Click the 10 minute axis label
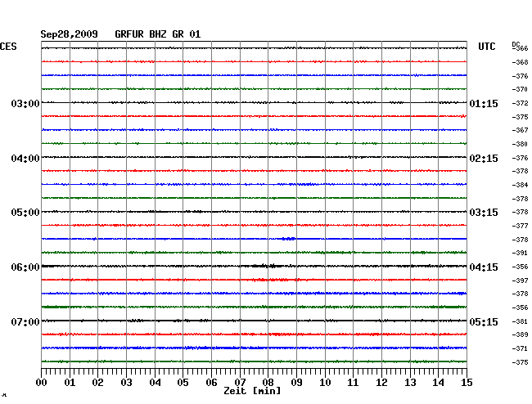 coord(325,383)
